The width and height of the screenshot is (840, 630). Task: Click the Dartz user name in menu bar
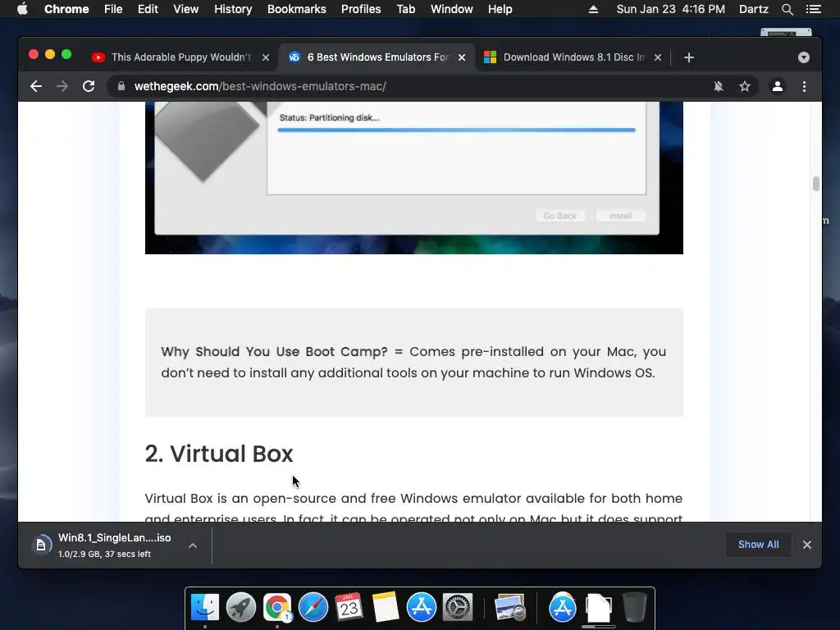coord(754,9)
